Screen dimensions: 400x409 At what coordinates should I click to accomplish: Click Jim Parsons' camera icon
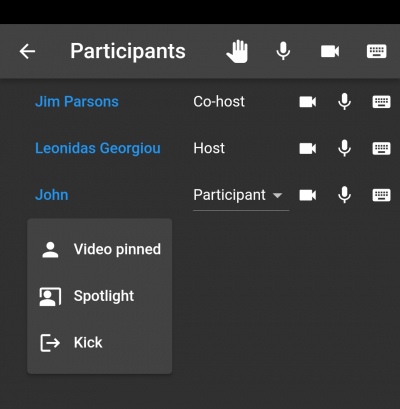coord(308,102)
